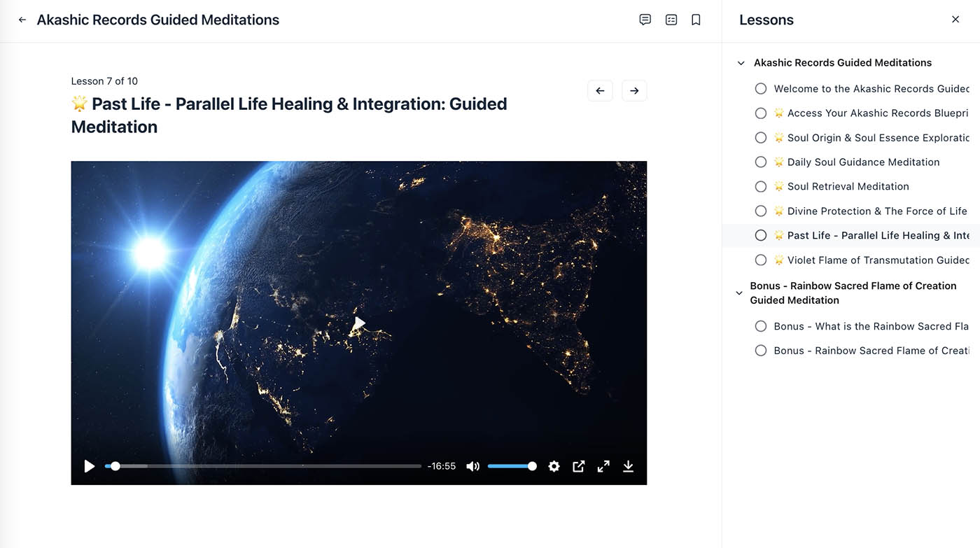The image size is (980, 548).
Task: Mark Daily Soul Guidance Meditation complete
Action: [761, 162]
